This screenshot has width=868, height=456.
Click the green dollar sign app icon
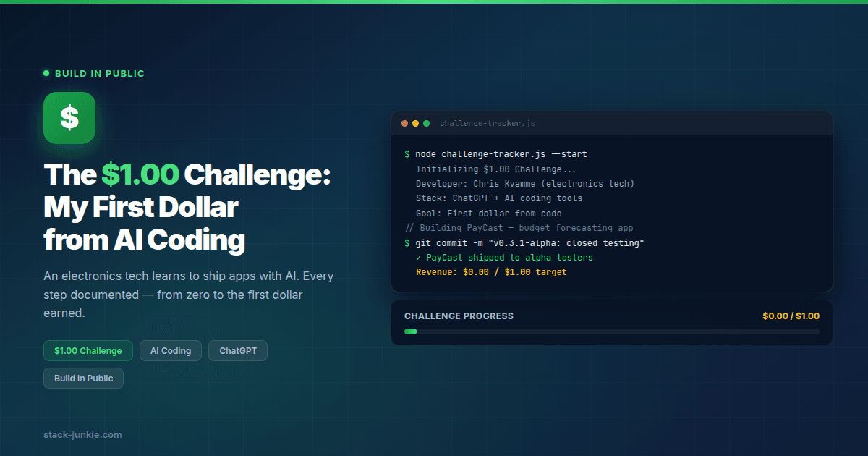point(69,118)
